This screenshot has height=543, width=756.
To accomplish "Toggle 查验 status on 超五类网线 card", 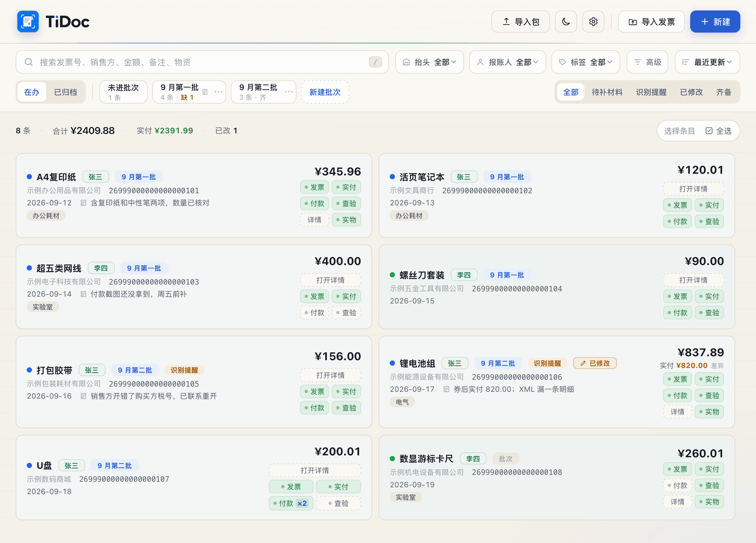I will tap(346, 312).
